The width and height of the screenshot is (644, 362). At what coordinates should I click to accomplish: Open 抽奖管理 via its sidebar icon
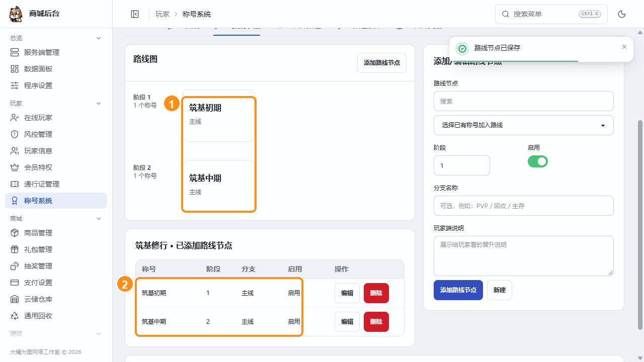coord(15,266)
